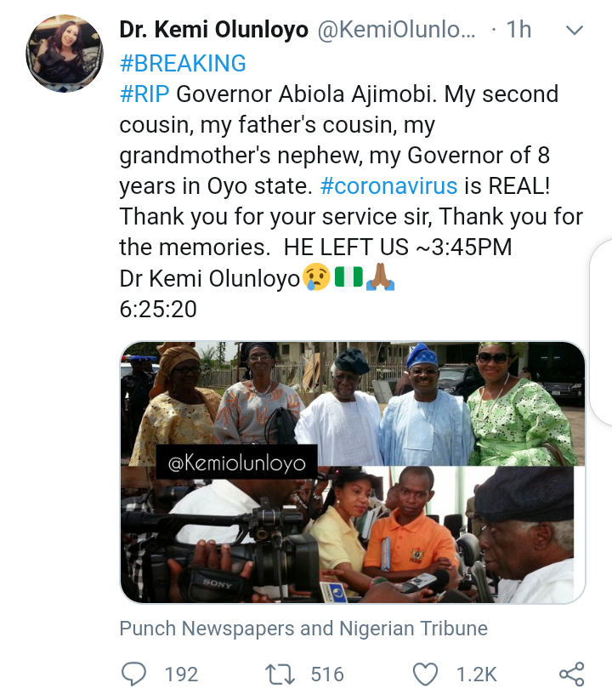Viewport: 612px width, 700px height.
Task: Tap the 1.2K likes count
Action: pyautogui.click(x=476, y=674)
